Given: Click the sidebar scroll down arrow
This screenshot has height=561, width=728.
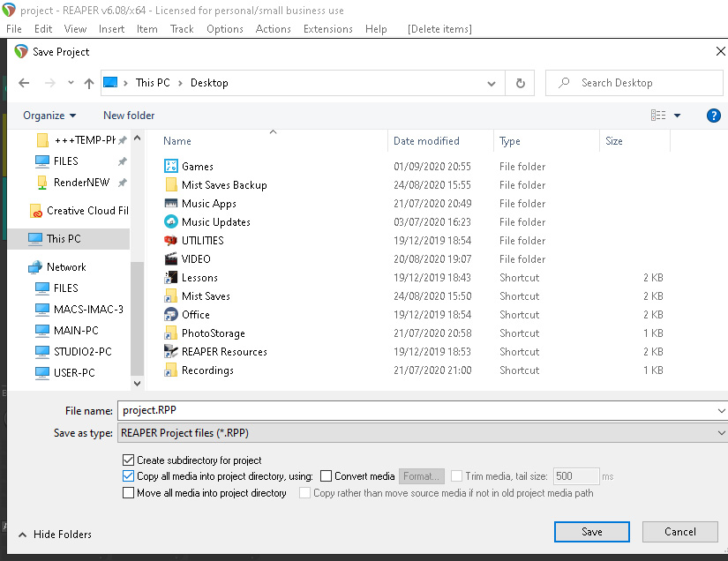Looking at the screenshot, I should point(137,384).
